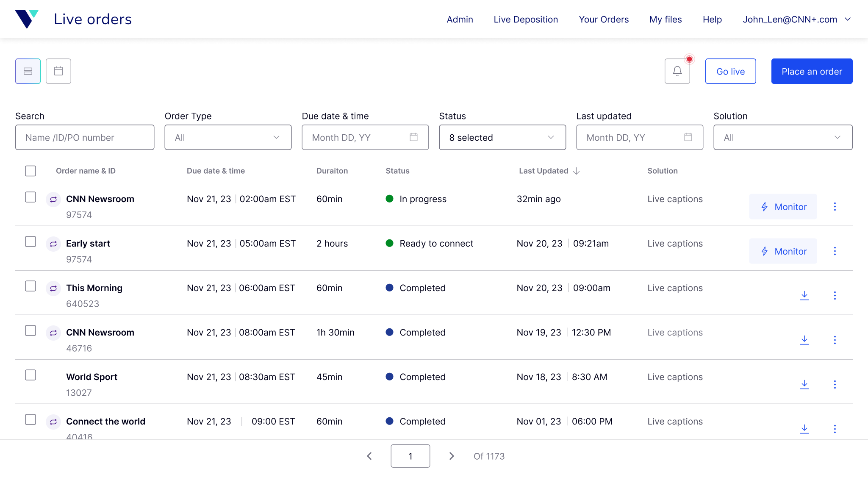This screenshot has width=868, height=483.
Task: Click the Order name & ID column header
Action: (x=86, y=171)
